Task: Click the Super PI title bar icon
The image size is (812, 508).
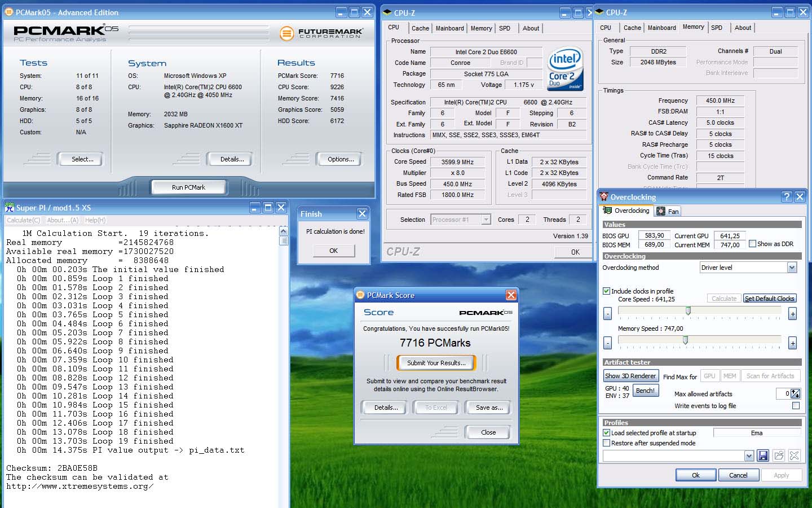Action: tap(9, 207)
